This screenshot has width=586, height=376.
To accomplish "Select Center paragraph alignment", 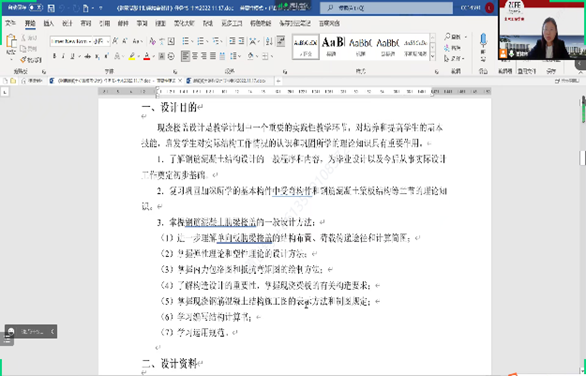I will (195, 56).
